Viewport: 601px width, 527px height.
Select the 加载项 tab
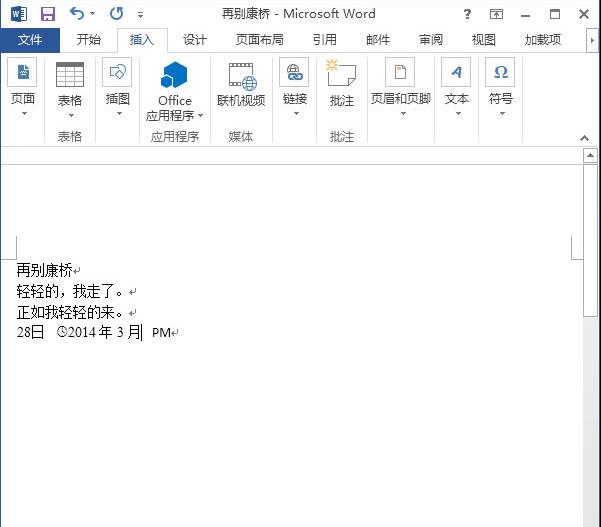point(543,40)
